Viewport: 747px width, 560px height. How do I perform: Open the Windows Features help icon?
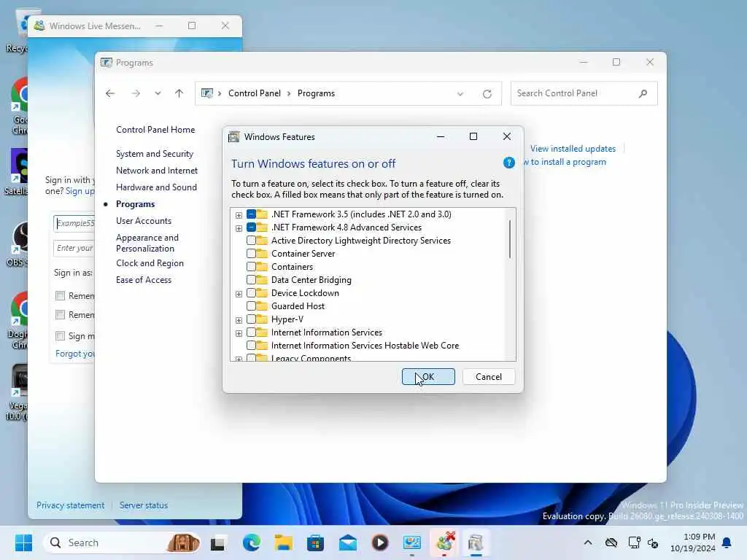pyautogui.click(x=508, y=163)
